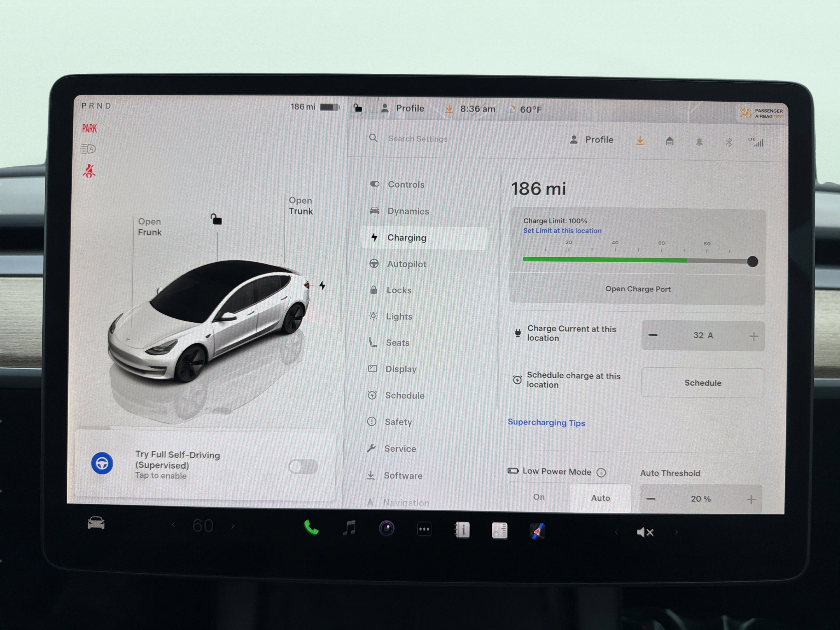Tap the download icon in settings header
840x630 pixels.
tap(640, 141)
